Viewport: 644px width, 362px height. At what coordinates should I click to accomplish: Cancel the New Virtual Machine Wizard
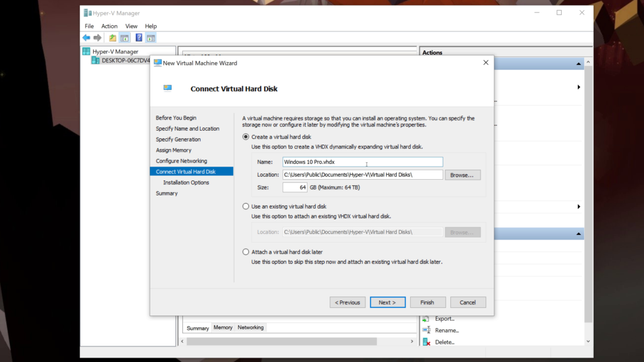pos(468,302)
